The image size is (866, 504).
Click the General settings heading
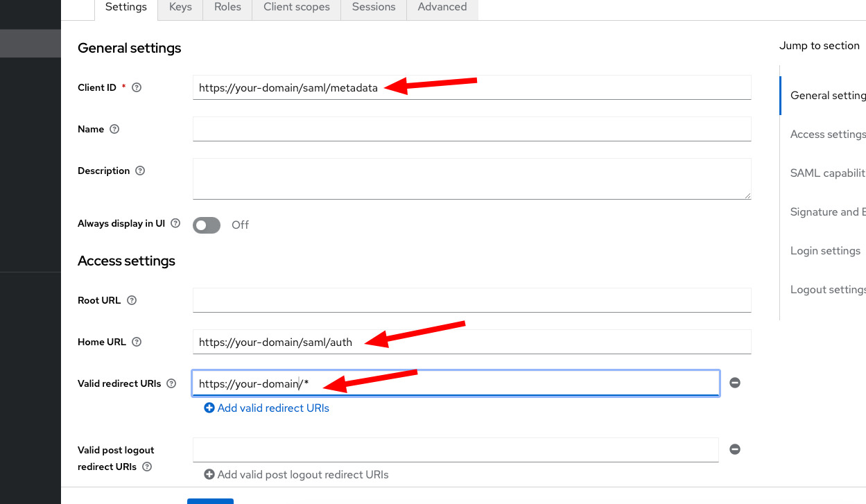[x=130, y=48]
